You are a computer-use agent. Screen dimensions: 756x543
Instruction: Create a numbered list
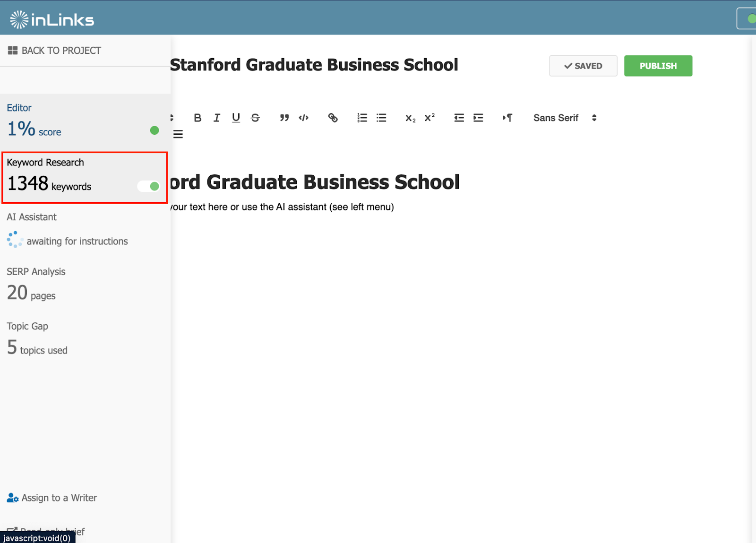362,118
